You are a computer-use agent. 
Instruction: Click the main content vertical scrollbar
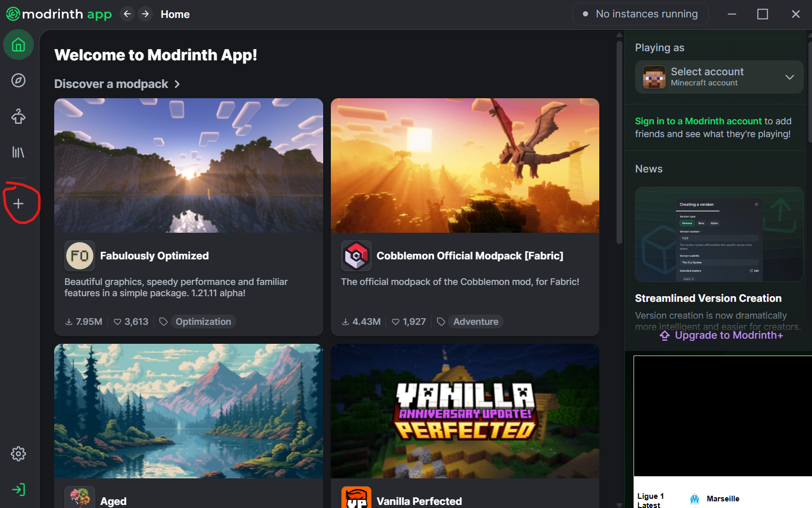click(619, 143)
